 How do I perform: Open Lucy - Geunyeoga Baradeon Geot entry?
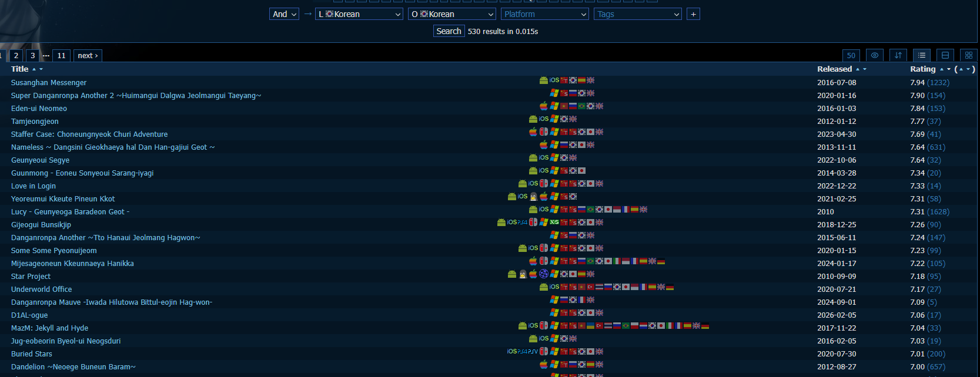70,212
